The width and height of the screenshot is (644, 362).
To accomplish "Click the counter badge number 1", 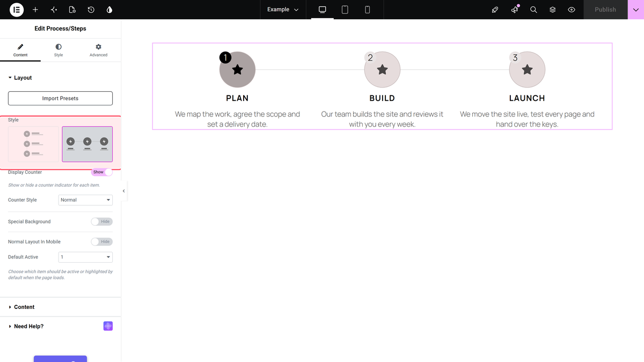I will pos(225,57).
